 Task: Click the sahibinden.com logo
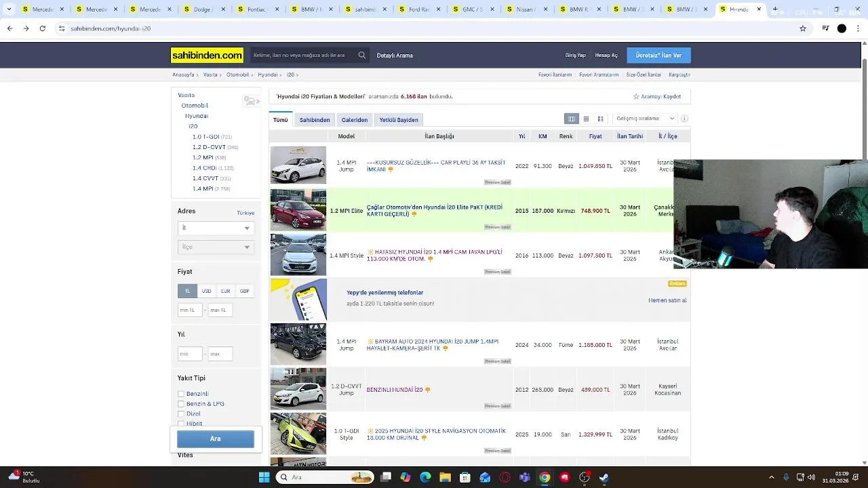point(207,56)
